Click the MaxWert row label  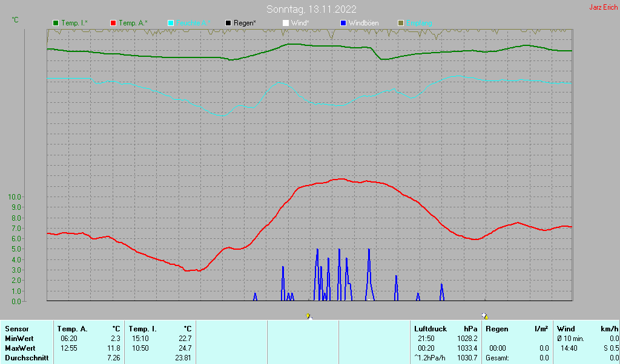20,348
